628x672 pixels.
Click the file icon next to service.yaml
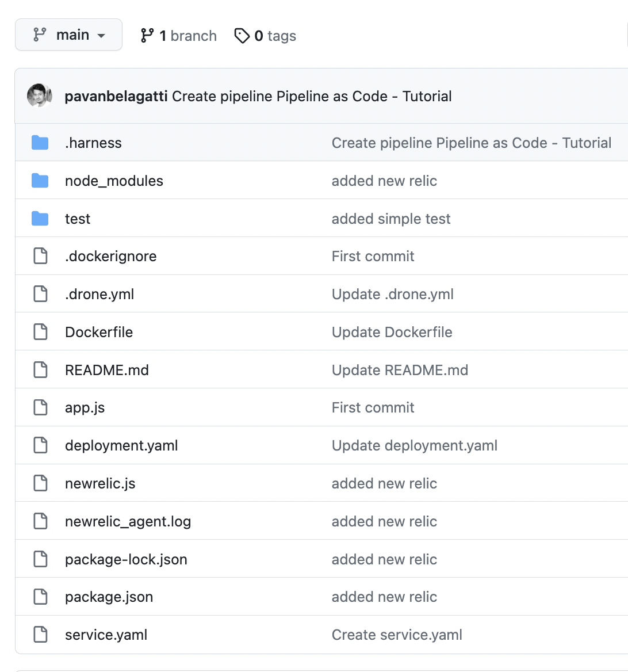(40, 634)
